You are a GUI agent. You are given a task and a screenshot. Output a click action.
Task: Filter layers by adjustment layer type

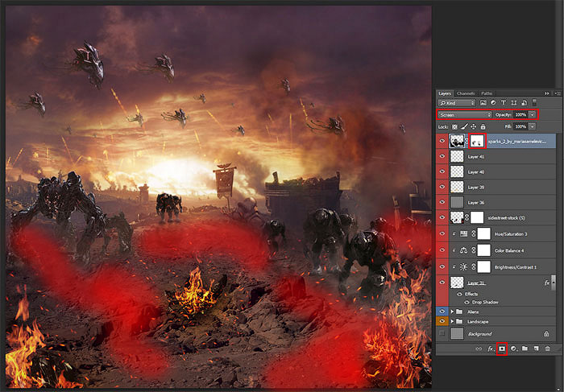(x=493, y=103)
